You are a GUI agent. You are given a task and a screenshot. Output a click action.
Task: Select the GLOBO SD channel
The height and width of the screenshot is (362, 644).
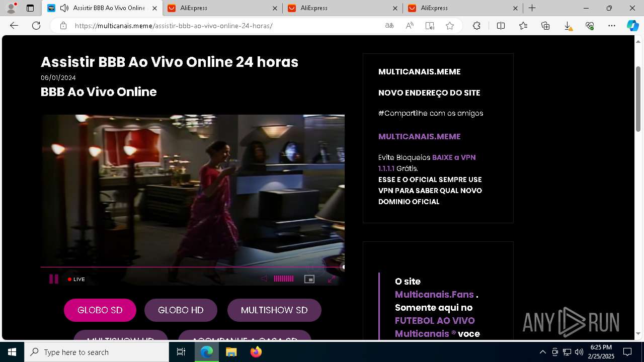pyautogui.click(x=100, y=310)
